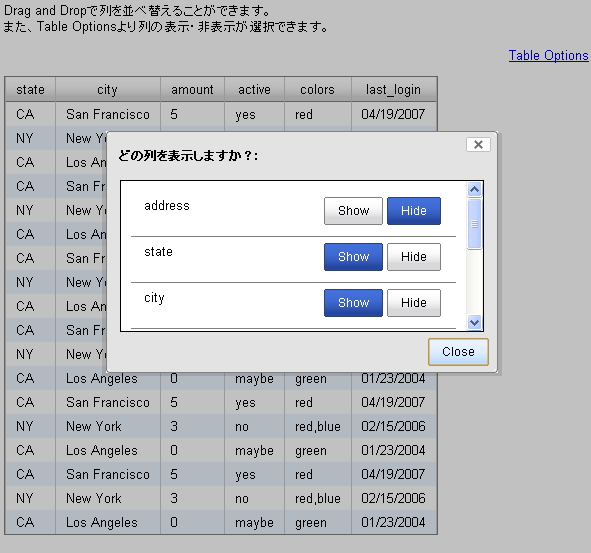This screenshot has height=553, width=591.
Task: Click the address label in dialog
Action: coord(167,206)
